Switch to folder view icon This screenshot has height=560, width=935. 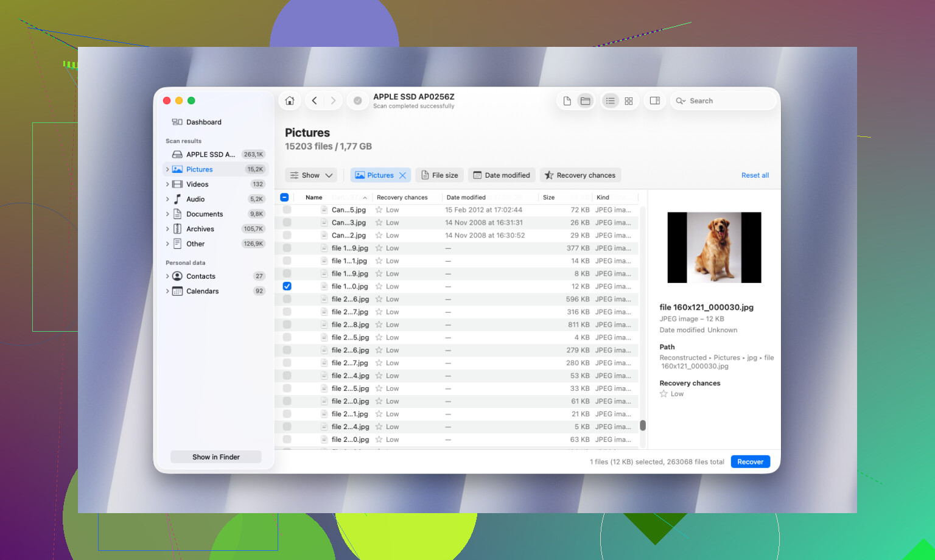pos(585,101)
